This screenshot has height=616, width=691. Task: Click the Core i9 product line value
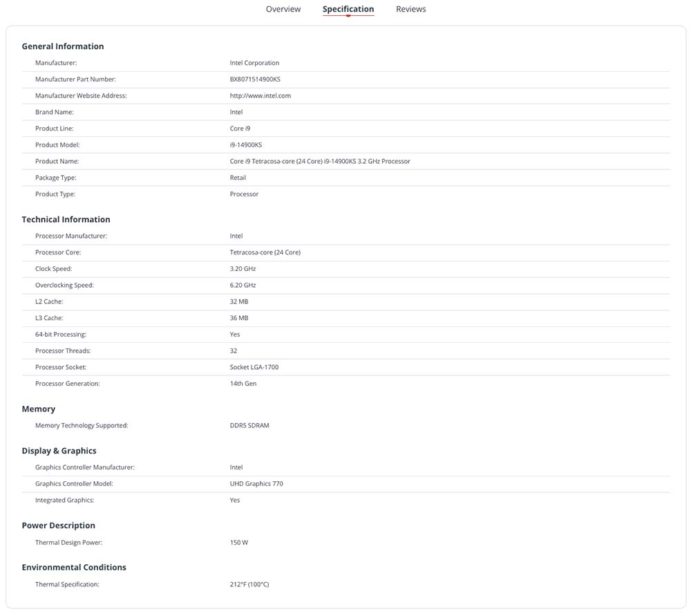click(240, 129)
